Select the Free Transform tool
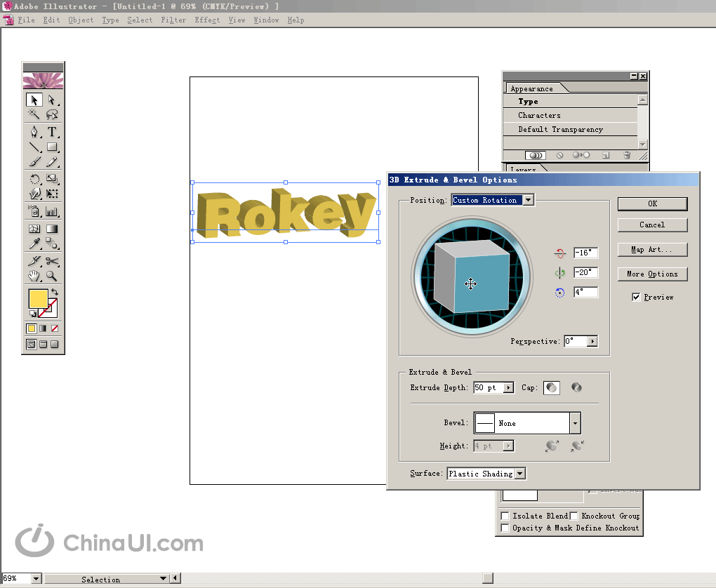Screen dimensions: 716x588 [52, 194]
